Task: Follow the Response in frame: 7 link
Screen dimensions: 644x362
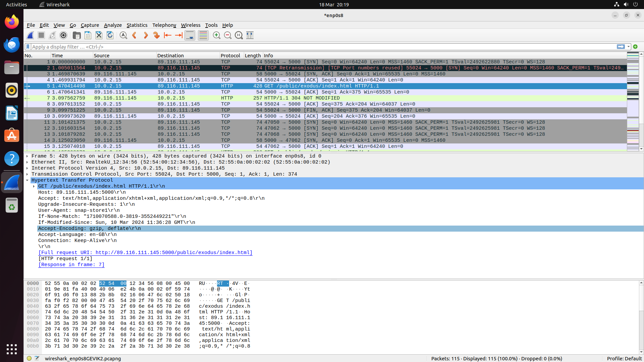Action: pyautogui.click(x=71, y=265)
